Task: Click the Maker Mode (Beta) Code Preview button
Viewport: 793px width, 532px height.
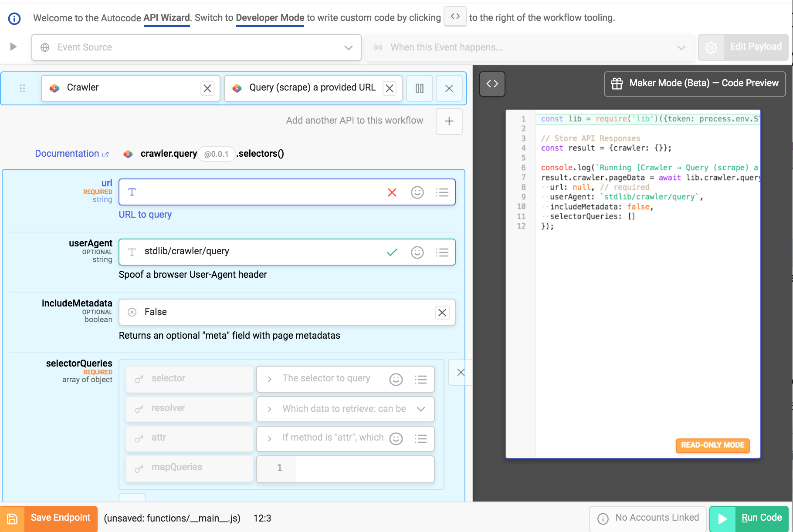Action: click(695, 84)
